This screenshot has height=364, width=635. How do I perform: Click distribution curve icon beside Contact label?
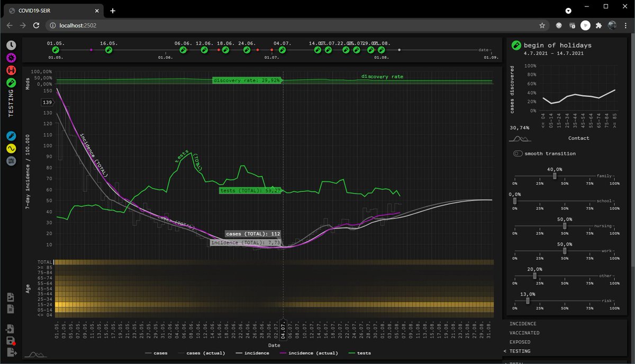click(520, 139)
